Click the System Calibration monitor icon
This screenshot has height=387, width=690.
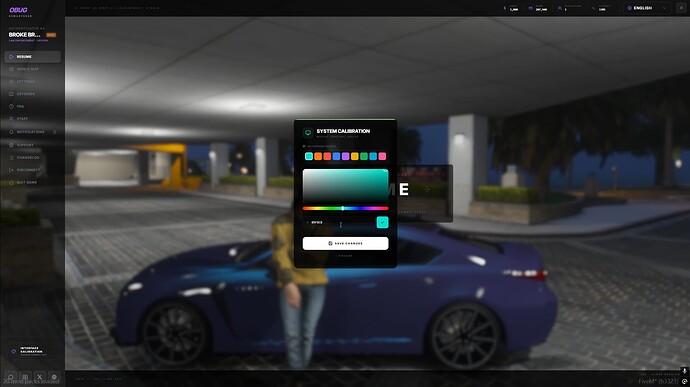coord(308,132)
